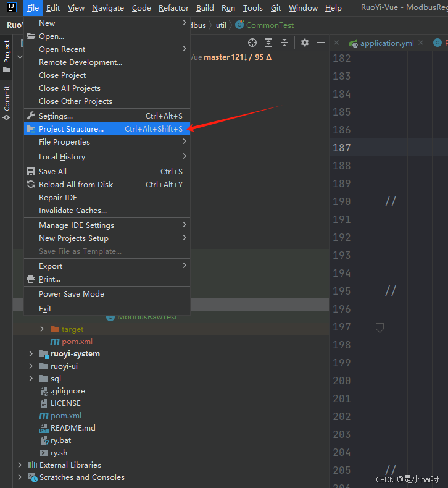Expand the target folder tree node
The image size is (448, 488).
pos(42,329)
